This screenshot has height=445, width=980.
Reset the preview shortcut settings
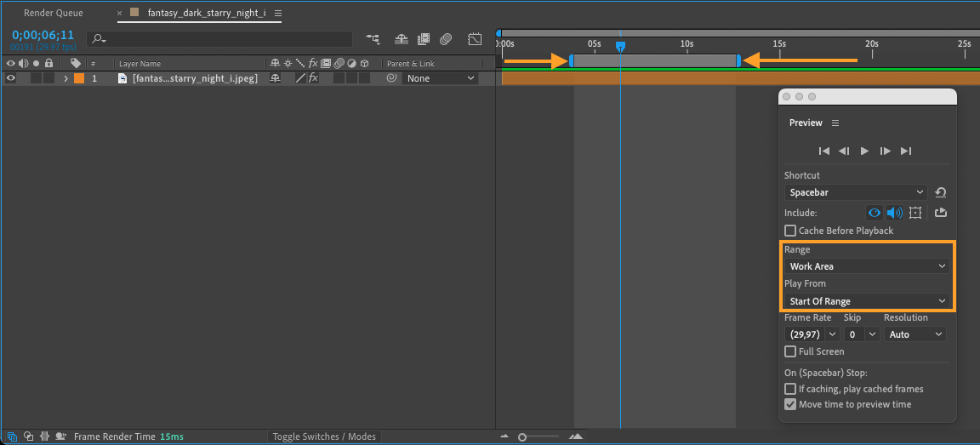point(940,192)
